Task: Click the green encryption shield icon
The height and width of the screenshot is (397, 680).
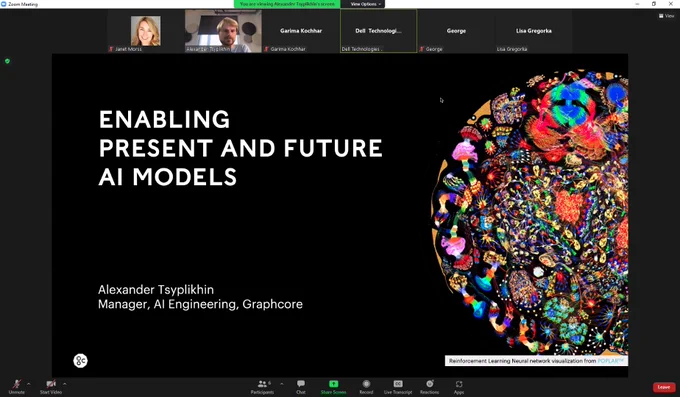Action: pyautogui.click(x=7, y=61)
